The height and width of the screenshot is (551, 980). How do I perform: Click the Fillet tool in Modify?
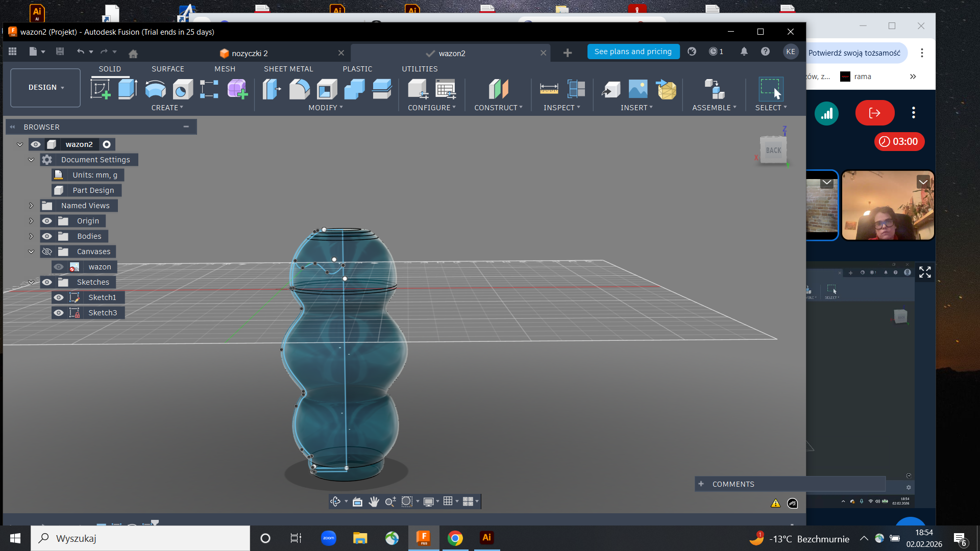[300, 89]
